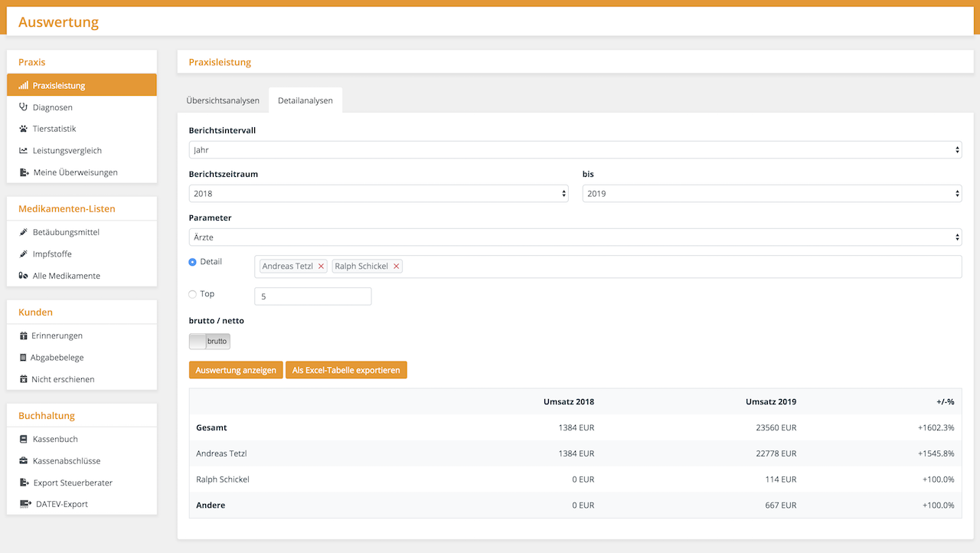Click the Top count input field showing 5
The width and height of the screenshot is (980, 553).
click(313, 296)
